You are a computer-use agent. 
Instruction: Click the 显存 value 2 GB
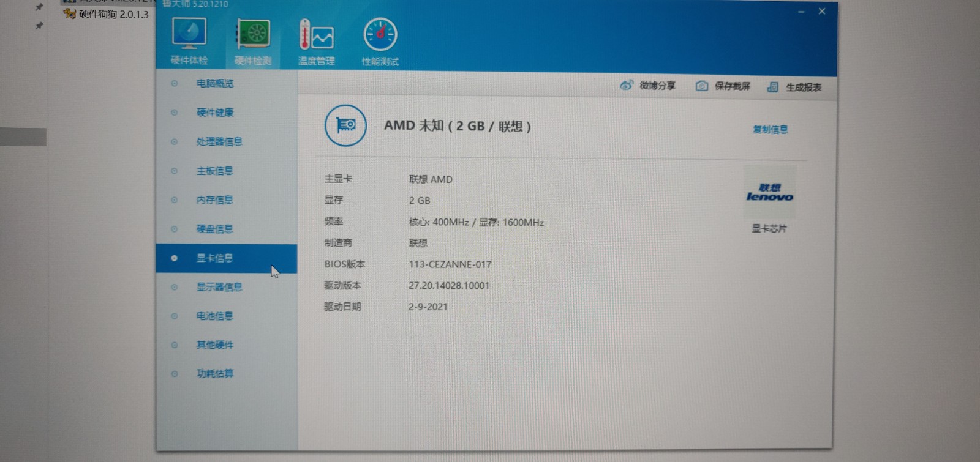tap(420, 200)
